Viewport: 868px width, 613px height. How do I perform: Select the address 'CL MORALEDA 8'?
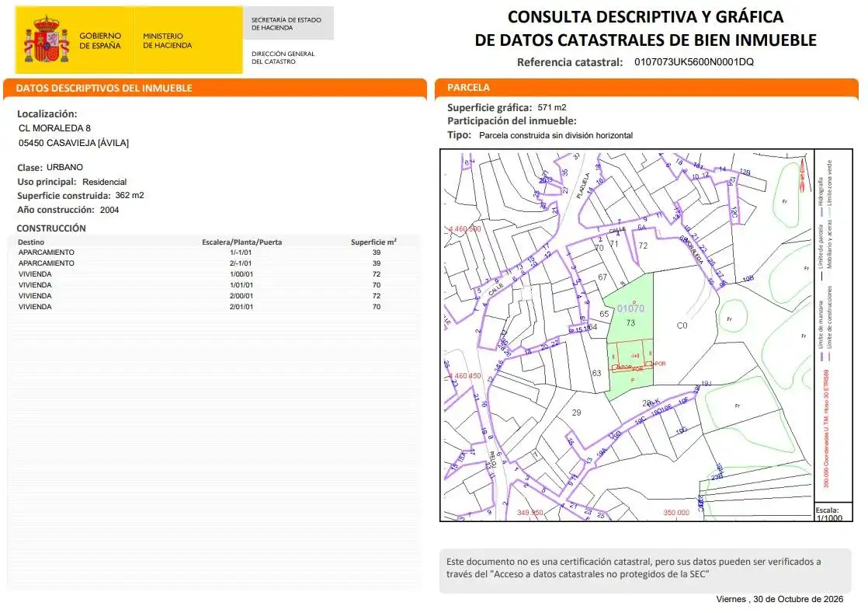[x=54, y=128]
